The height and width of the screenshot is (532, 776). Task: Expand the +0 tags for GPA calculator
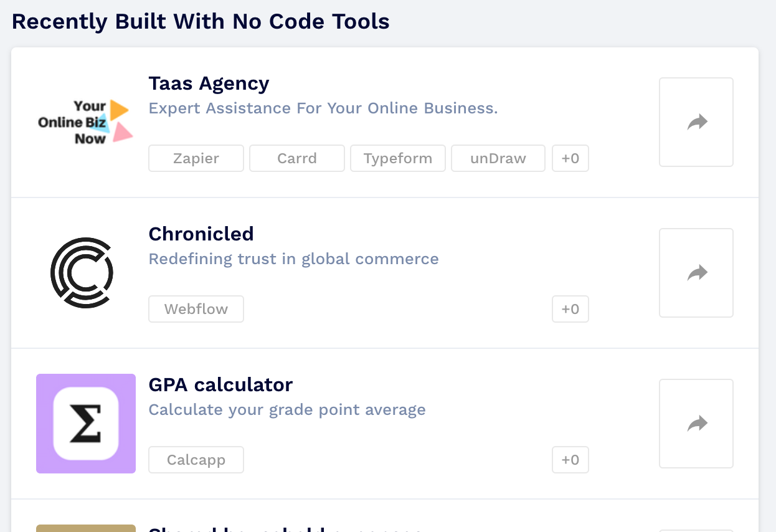570,460
